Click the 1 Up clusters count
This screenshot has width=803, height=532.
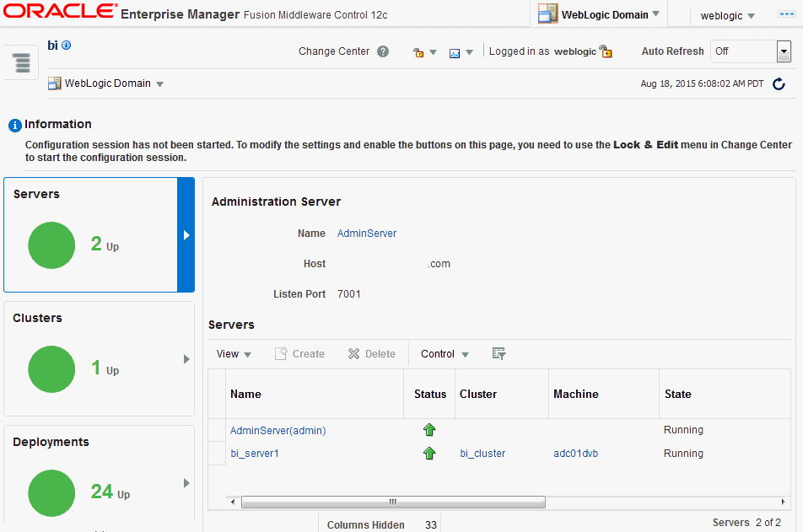coord(105,368)
